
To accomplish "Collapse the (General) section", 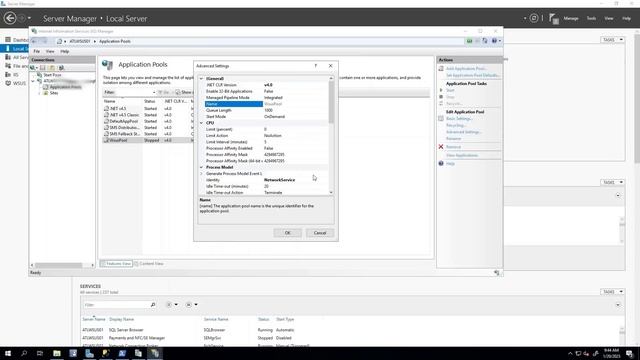I will click(x=201, y=78).
